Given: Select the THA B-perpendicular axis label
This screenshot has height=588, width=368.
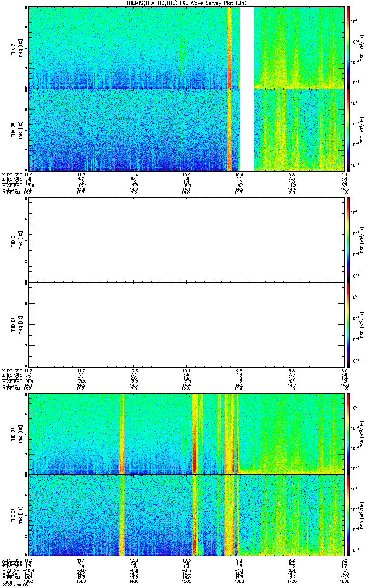Looking at the screenshot, I should coord(14,47).
